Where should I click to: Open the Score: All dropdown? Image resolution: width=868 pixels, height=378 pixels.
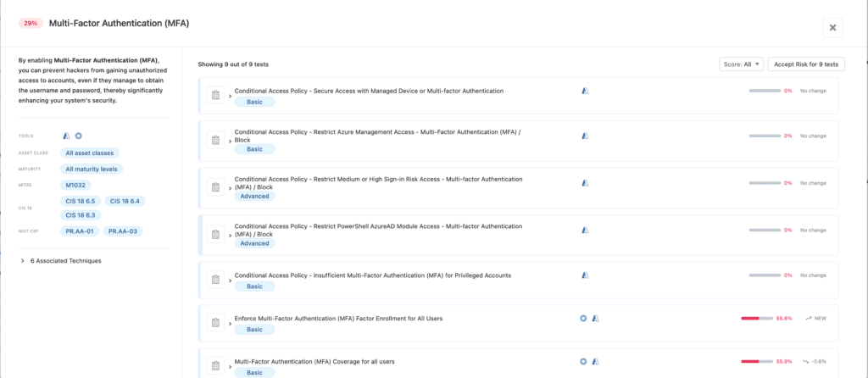[x=742, y=64]
